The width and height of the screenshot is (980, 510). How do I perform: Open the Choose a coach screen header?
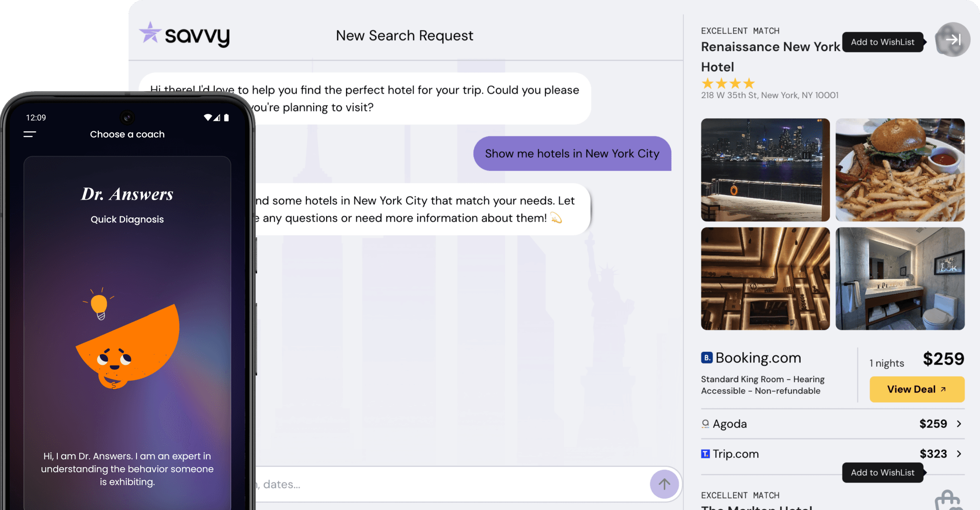(x=127, y=134)
